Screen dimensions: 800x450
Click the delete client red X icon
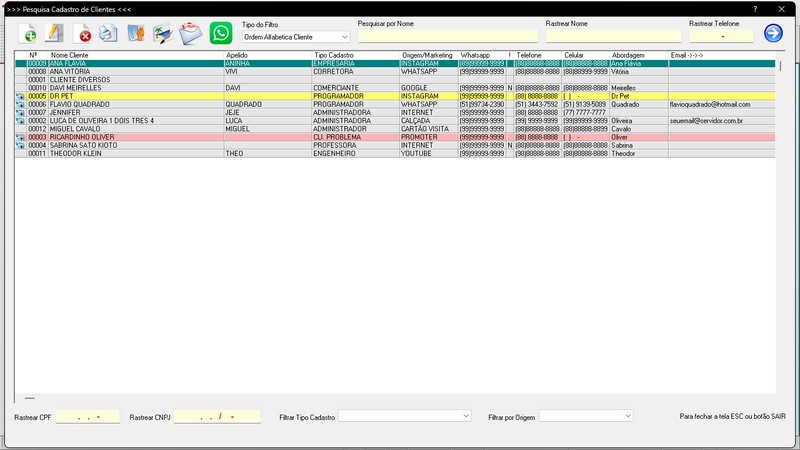pyautogui.click(x=82, y=34)
